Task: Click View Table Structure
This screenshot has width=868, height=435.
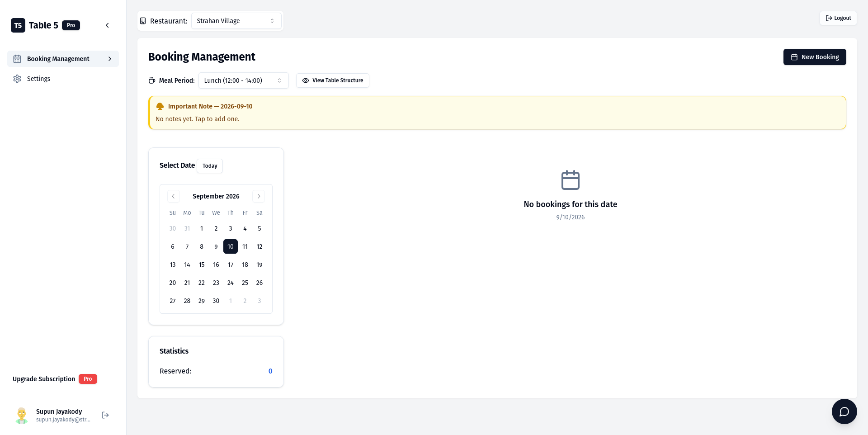Action: coord(333,80)
